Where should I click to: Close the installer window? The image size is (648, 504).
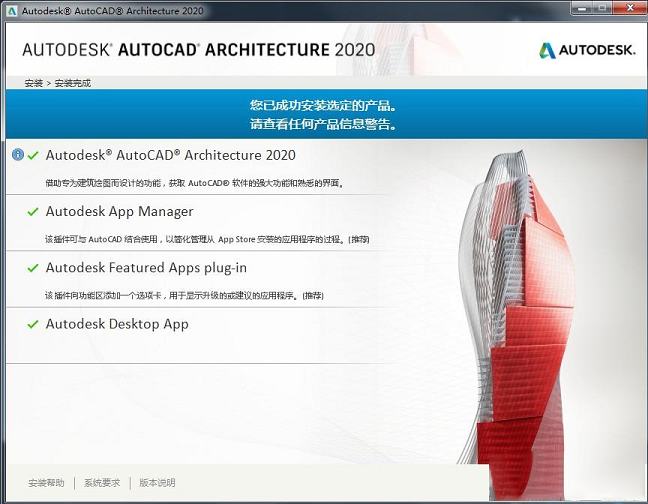click(632, 7)
